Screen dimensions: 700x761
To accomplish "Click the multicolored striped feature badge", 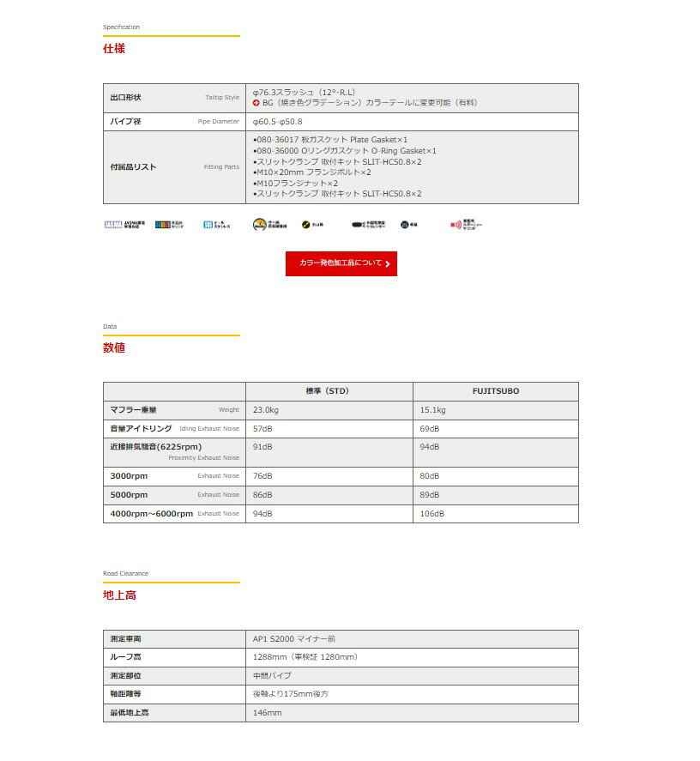I will coord(162,225).
